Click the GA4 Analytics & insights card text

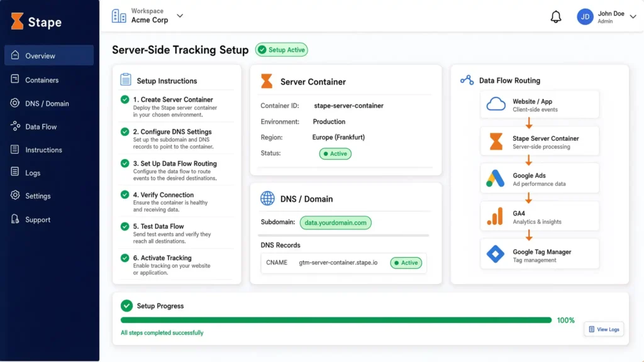[x=537, y=217]
